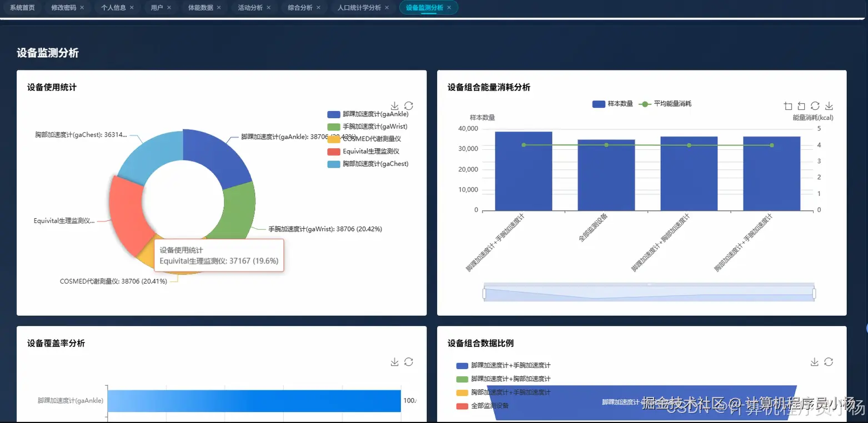868x423 pixels.
Task: Close the 综合分析 tab
Action: 318,8
